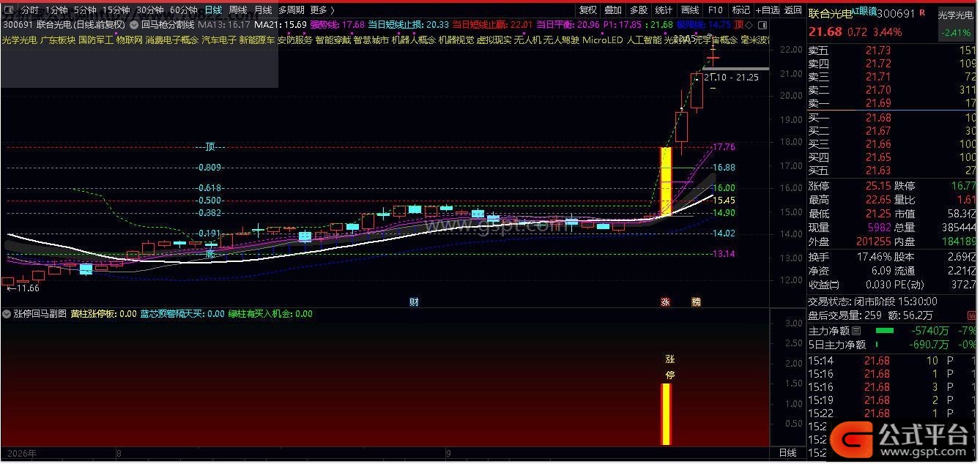The height and width of the screenshot is (464, 980).
Task: Select the 60分钟 period tab
Action: 184,10
